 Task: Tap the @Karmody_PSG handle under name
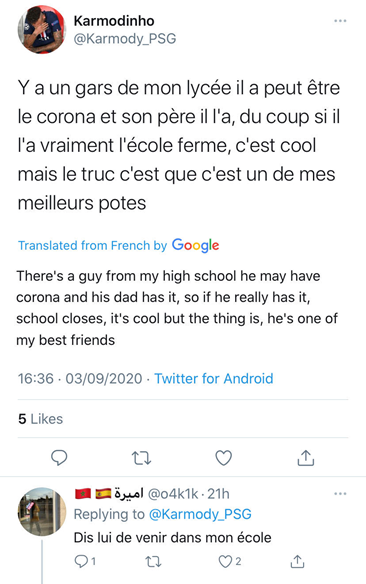(125, 39)
